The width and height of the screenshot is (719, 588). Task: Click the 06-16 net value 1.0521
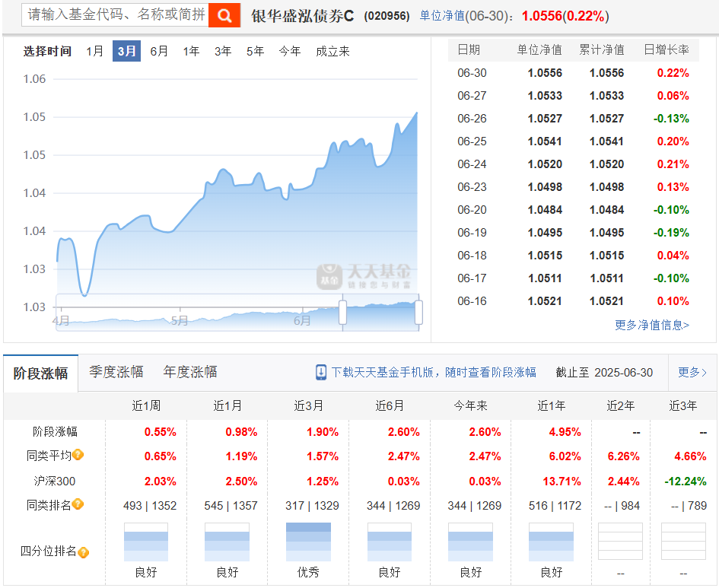(x=545, y=301)
